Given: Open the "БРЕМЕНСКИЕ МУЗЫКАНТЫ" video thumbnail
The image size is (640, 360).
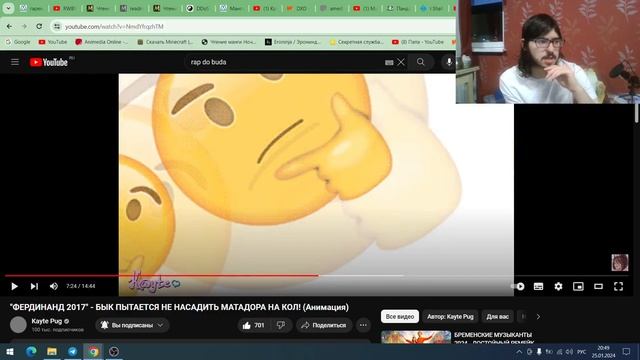Looking at the screenshot, I should click(416, 337).
